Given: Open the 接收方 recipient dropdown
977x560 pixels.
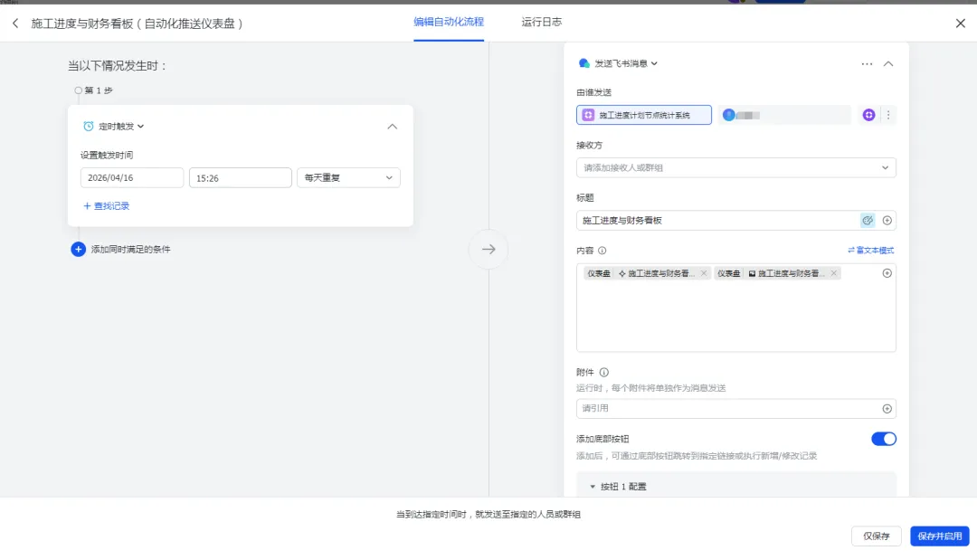Looking at the screenshot, I should 735,167.
